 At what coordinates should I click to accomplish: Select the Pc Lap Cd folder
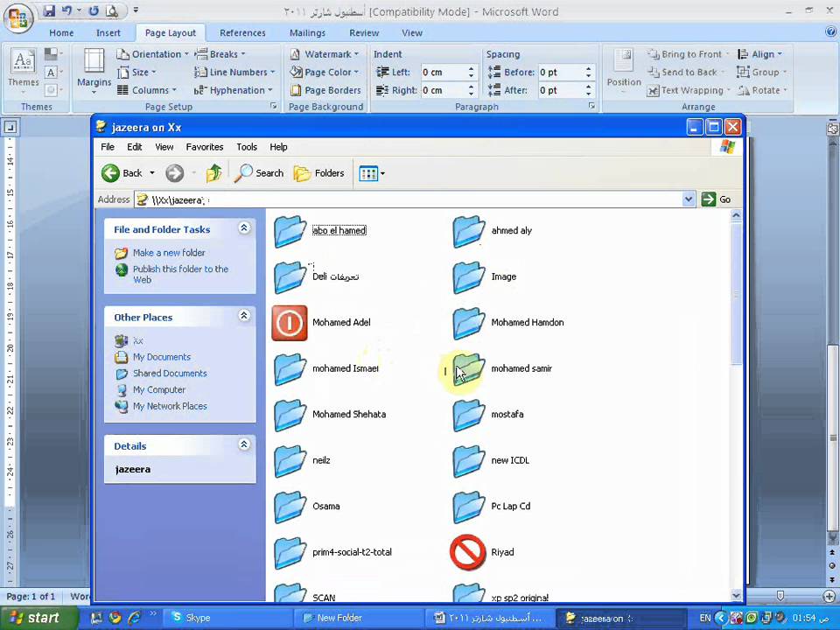(492, 507)
